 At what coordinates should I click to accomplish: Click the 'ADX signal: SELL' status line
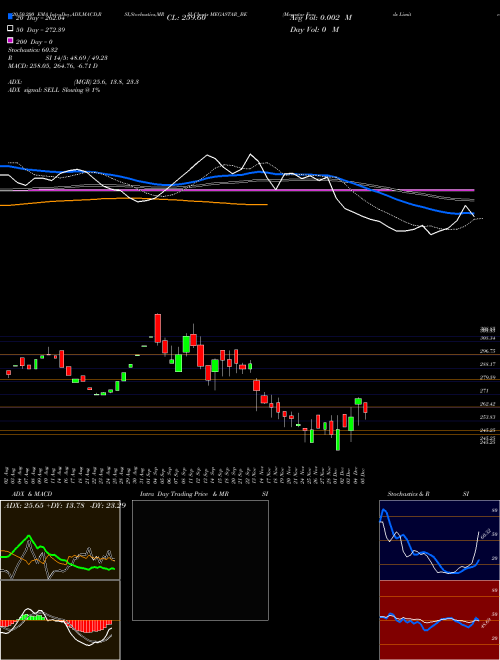click(54, 90)
